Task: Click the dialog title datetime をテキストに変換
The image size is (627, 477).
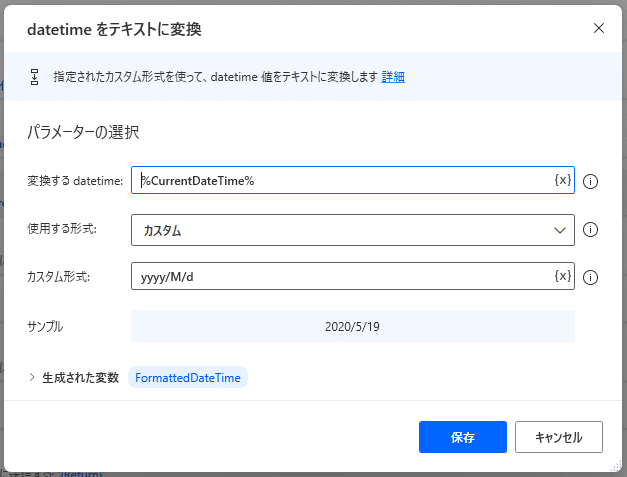Action: coord(114,29)
